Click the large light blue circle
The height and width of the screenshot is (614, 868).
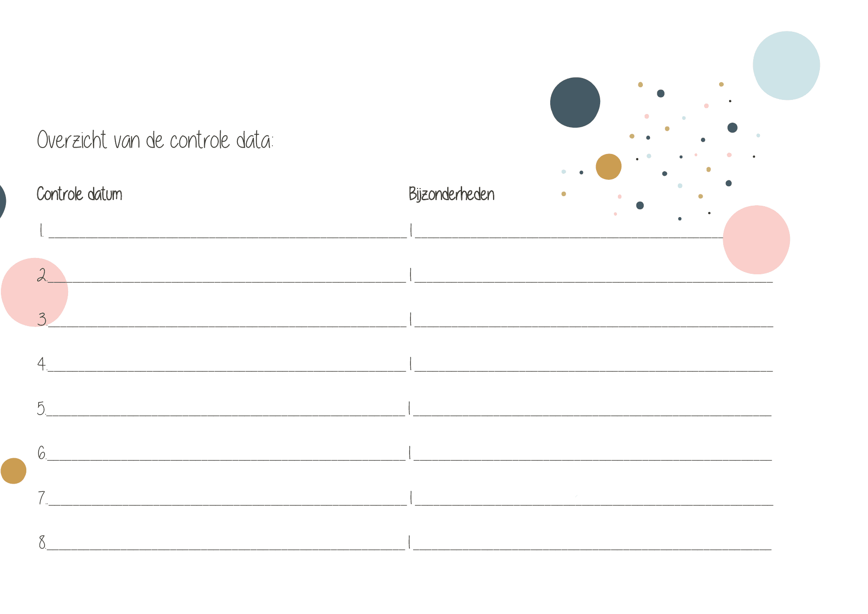[x=786, y=65]
